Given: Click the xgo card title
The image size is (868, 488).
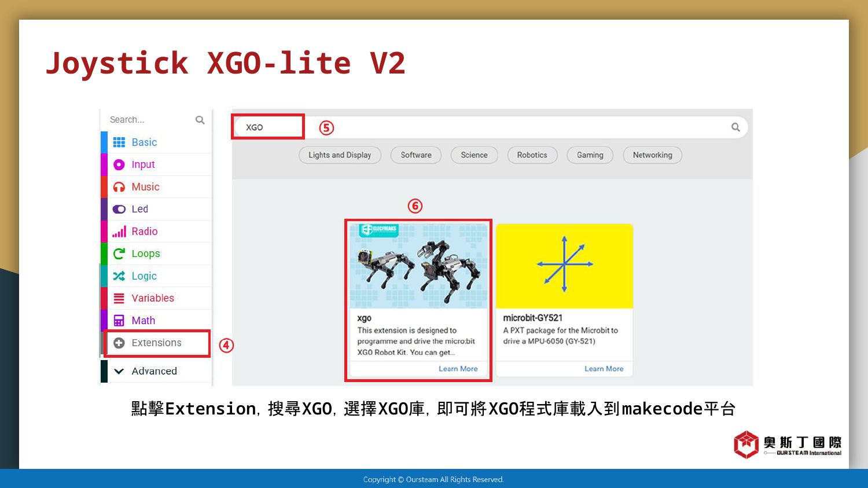Looking at the screenshot, I should tap(365, 318).
